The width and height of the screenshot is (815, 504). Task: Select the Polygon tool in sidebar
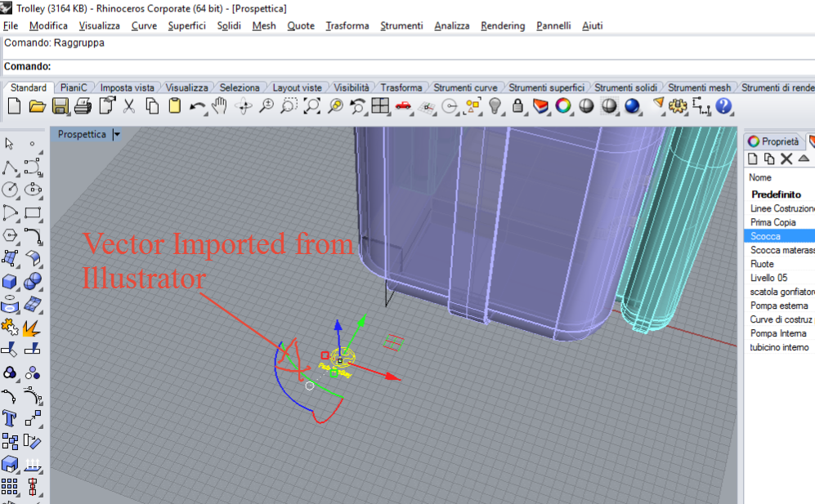coord(10,235)
